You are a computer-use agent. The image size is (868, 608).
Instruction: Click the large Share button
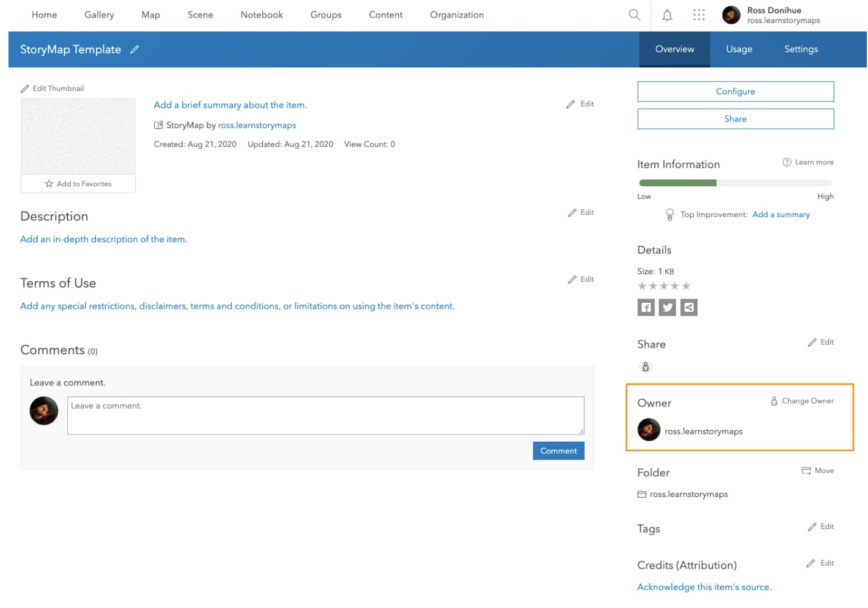tap(736, 119)
